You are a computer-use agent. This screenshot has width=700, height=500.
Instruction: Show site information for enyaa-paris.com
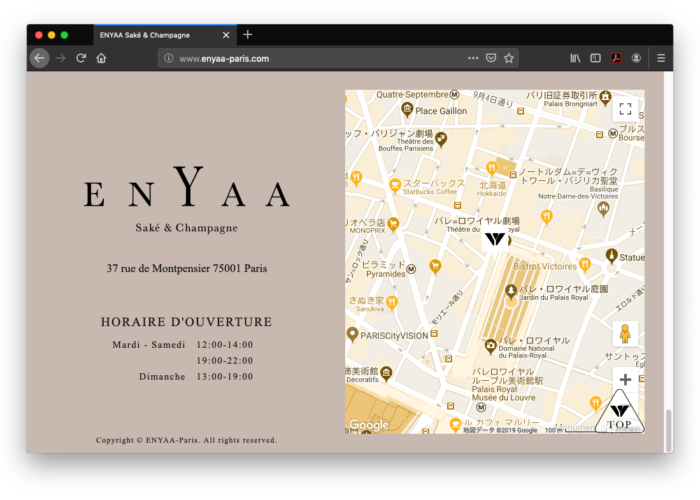pos(168,58)
